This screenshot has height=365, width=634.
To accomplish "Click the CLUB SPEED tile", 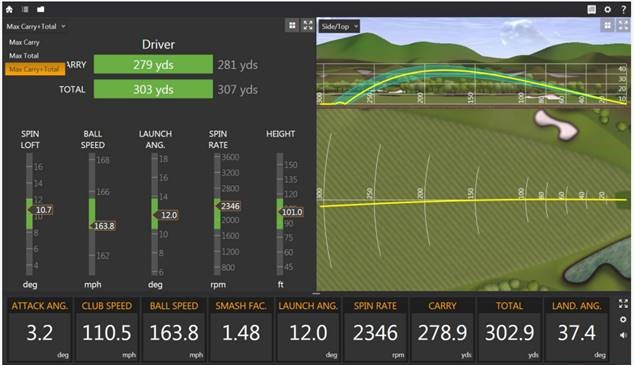I will pyautogui.click(x=107, y=329).
